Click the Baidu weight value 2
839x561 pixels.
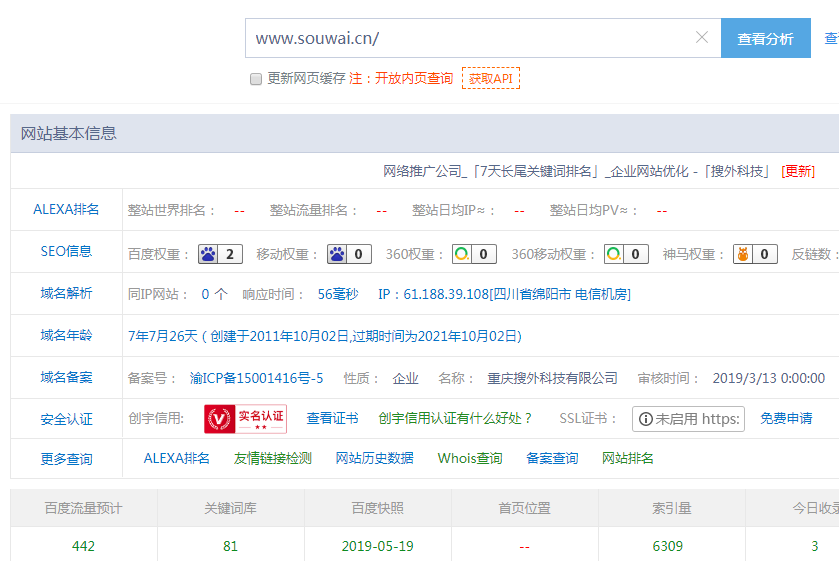point(230,254)
